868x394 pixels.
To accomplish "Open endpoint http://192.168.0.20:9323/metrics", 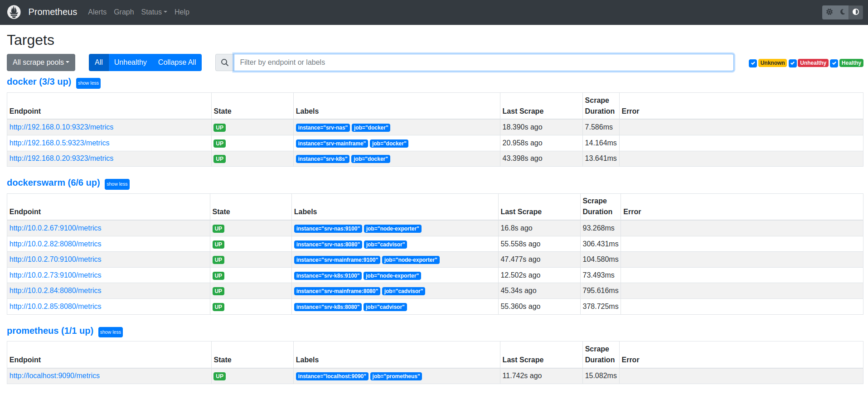I will 62,159.
